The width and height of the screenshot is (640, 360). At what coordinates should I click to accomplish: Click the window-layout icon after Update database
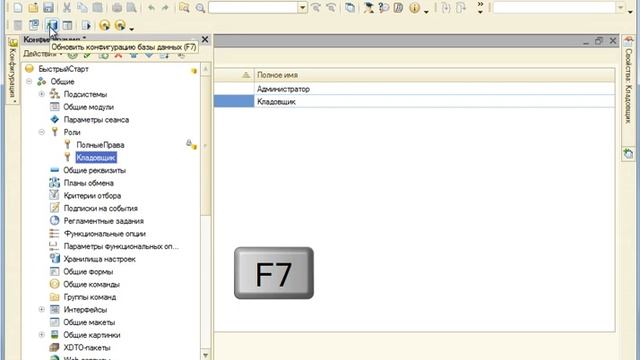pyautogui.click(x=67, y=25)
